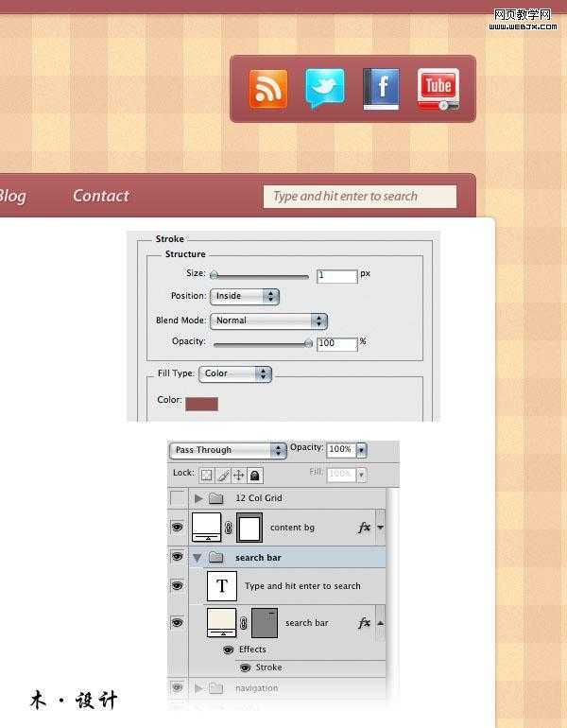Image resolution: width=567 pixels, height=728 pixels.
Task: Open the stroke Color swatch
Action: 201,404
